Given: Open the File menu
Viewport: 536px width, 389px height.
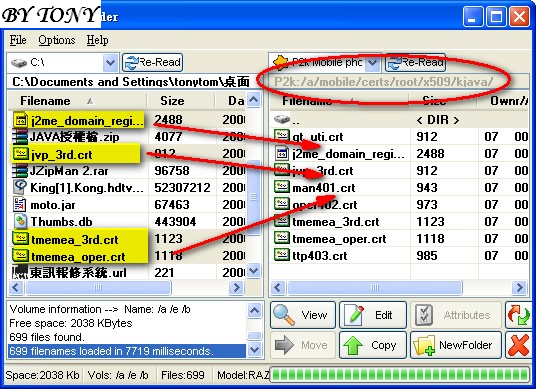Looking at the screenshot, I should point(18,40).
